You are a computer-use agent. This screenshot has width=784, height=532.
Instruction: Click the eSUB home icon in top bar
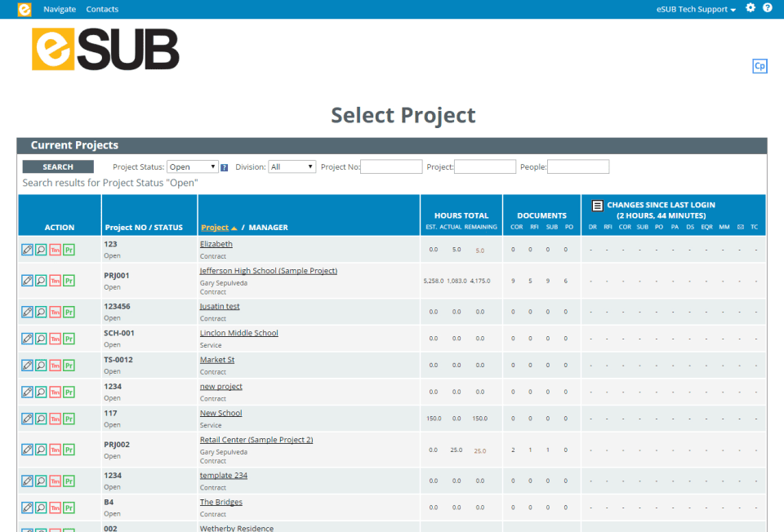(x=24, y=9)
